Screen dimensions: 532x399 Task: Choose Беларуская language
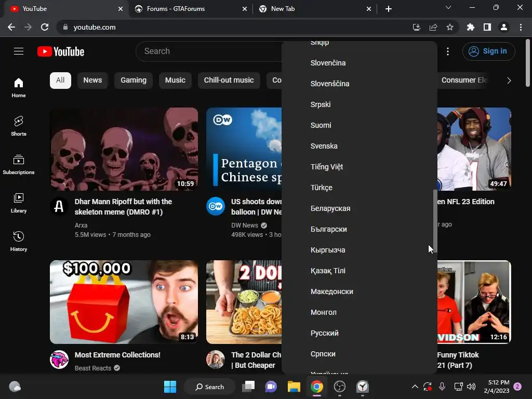[x=360, y=208]
